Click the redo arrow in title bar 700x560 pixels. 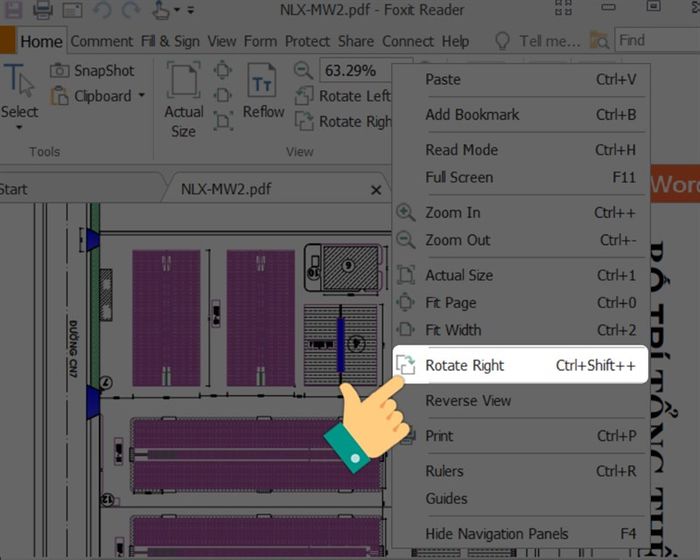point(130,11)
